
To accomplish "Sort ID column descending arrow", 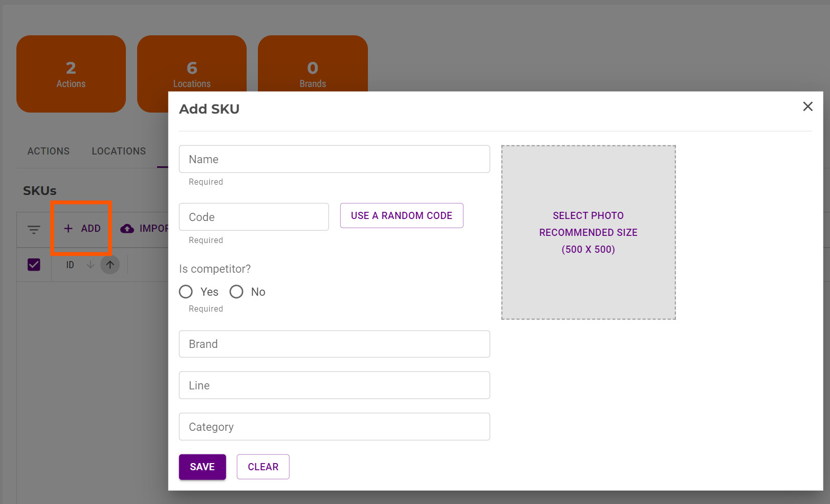I will point(91,265).
